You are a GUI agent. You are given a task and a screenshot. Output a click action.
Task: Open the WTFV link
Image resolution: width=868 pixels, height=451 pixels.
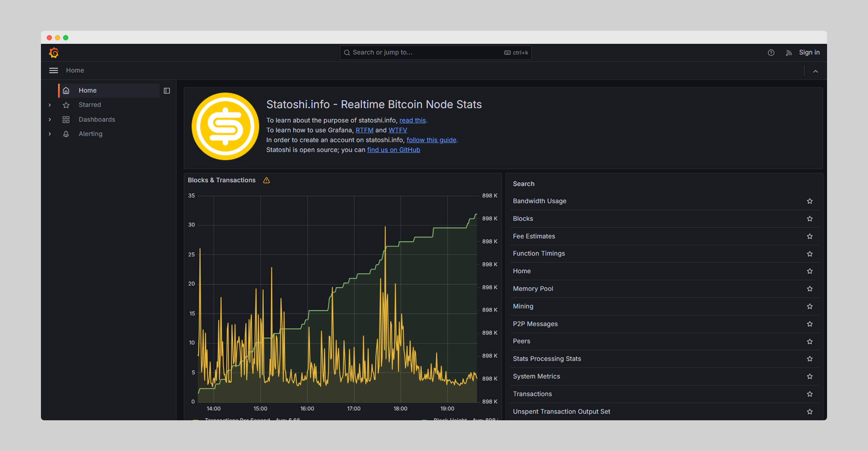398,130
